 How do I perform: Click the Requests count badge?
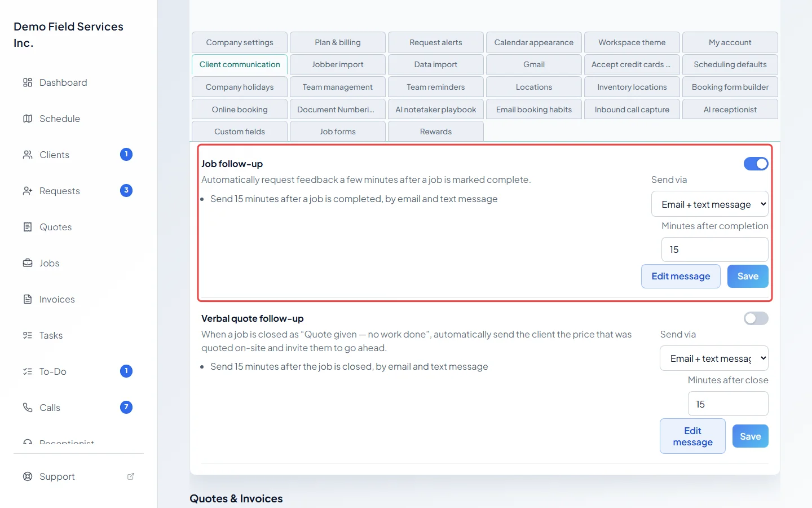[126, 190]
